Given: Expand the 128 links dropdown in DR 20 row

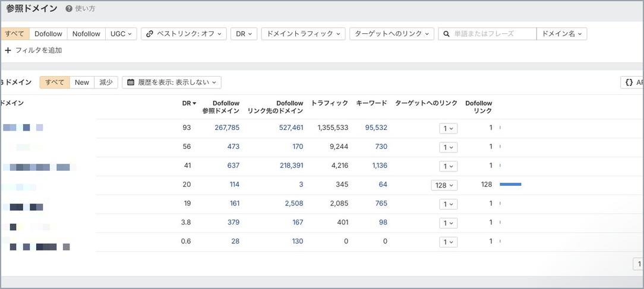Looking at the screenshot, I should pos(444,185).
